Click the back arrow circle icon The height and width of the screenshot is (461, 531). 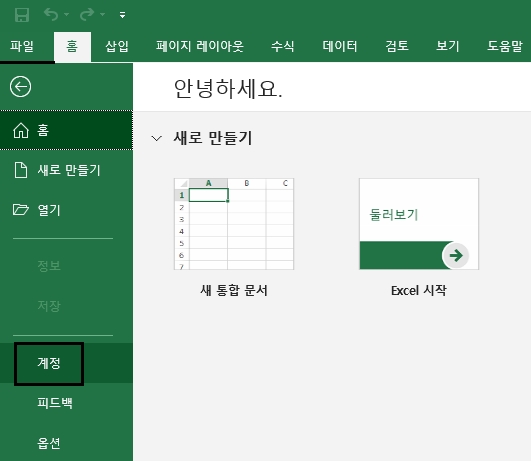point(20,87)
